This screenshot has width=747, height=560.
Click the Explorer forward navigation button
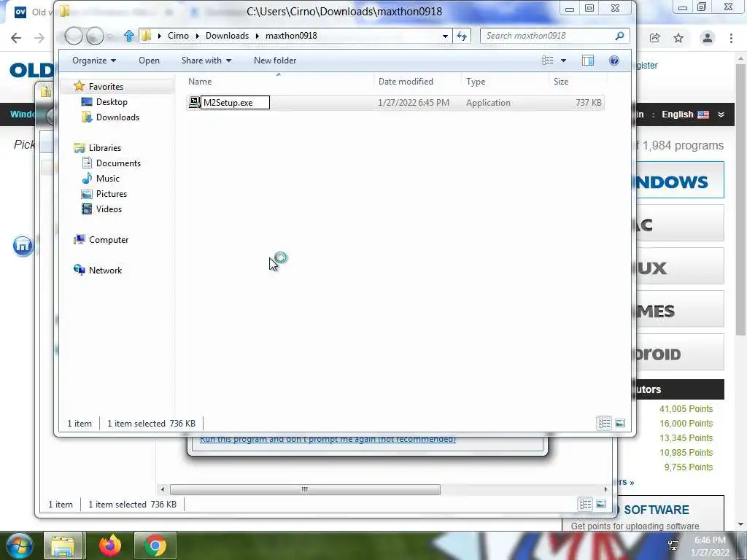[x=96, y=36]
